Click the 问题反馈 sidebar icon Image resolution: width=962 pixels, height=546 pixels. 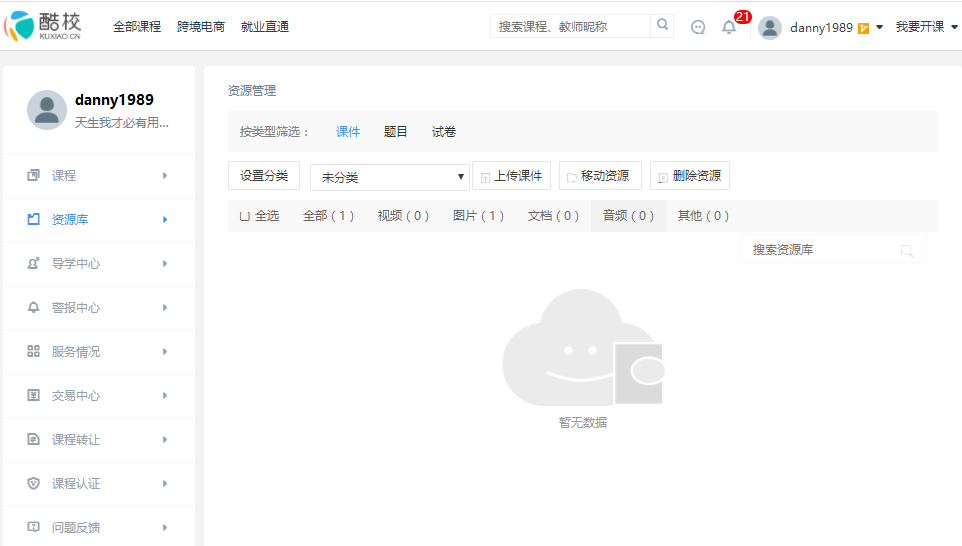click(x=33, y=527)
